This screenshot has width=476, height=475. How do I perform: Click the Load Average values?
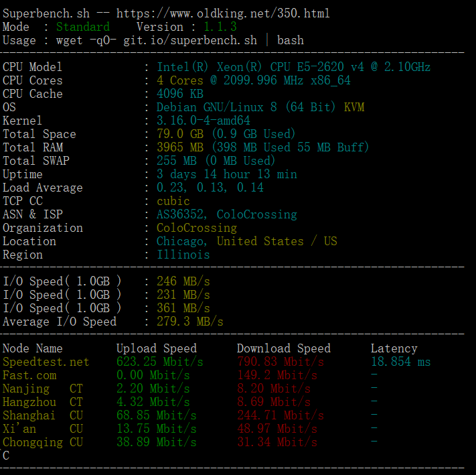pyautogui.click(x=210, y=188)
